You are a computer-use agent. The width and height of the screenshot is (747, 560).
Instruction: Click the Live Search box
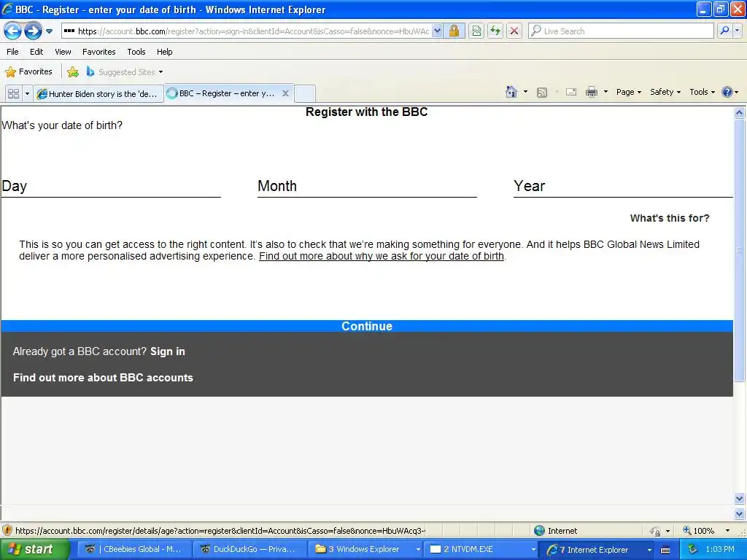click(x=622, y=31)
